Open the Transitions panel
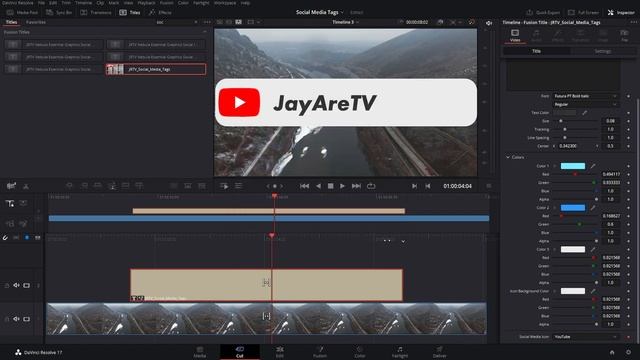Viewport: 640px width, 360px height. tap(96, 13)
